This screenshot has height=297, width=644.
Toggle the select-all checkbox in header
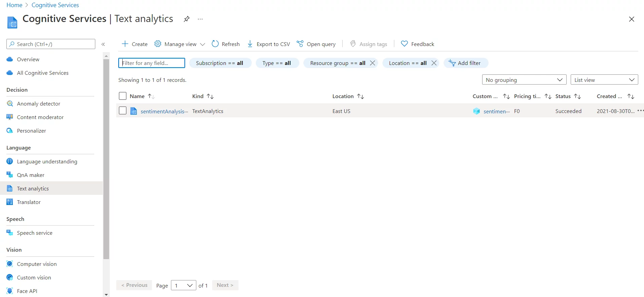tap(123, 96)
